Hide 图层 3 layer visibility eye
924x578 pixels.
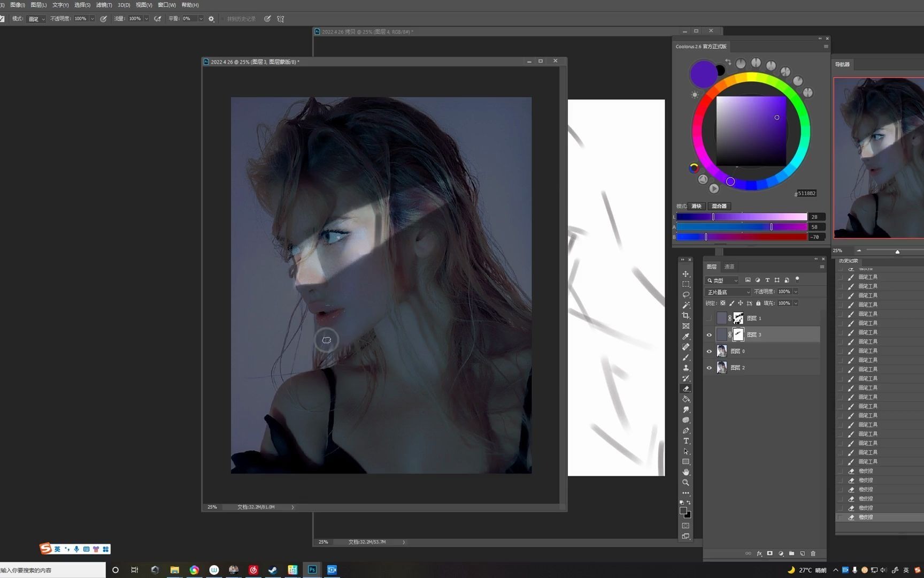coord(709,335)
